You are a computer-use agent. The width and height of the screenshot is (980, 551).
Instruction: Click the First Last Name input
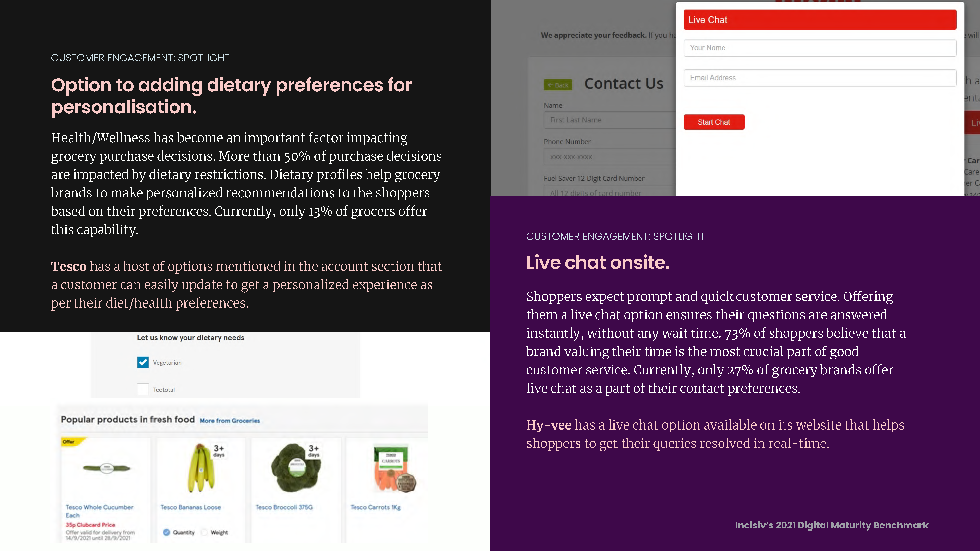click(610, 120)
